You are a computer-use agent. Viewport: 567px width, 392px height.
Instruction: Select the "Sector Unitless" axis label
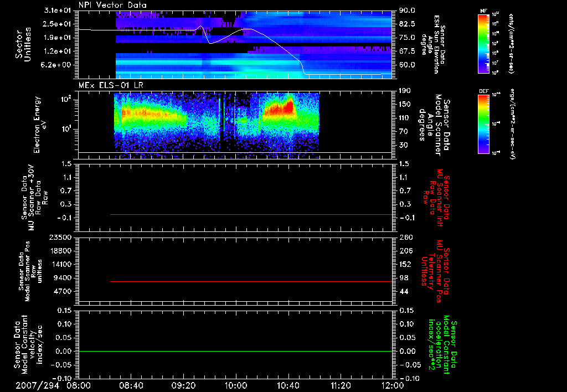point(23,44)
